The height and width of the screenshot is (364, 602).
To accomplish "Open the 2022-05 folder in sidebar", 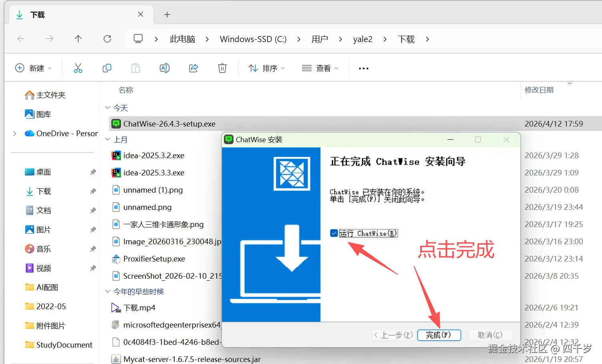I will coord(45,306).
